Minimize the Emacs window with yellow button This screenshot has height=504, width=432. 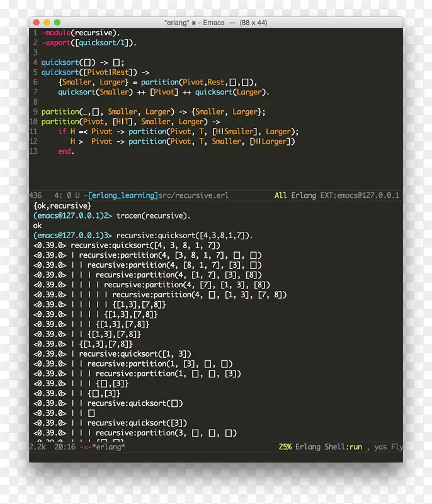47,22
